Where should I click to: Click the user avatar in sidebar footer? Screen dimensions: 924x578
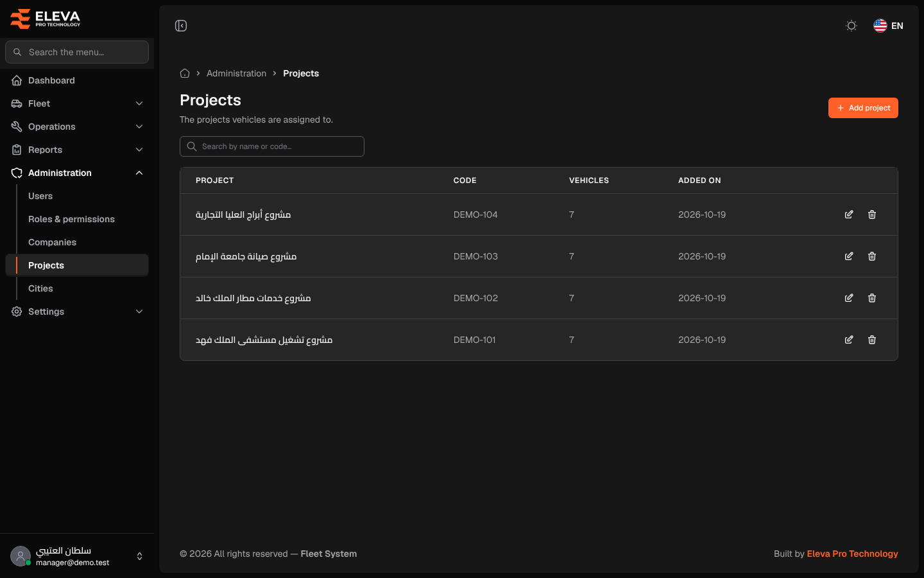coord(21,556)
